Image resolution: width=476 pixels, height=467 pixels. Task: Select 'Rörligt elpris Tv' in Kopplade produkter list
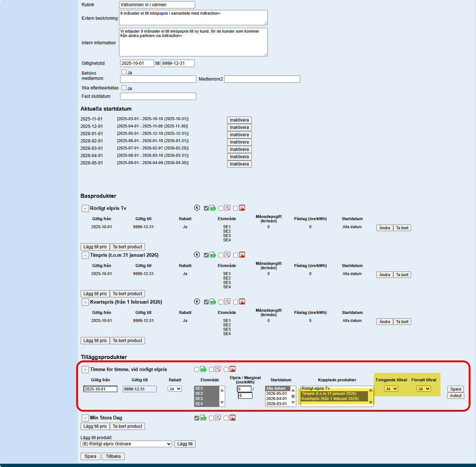pyautogui.click(x=316, y=388)
